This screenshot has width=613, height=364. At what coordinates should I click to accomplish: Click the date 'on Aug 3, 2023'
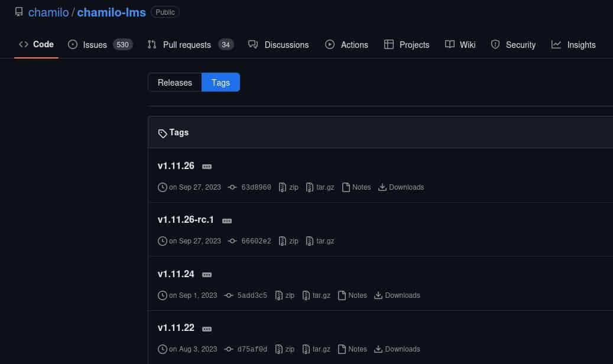[x=193, y=349]
